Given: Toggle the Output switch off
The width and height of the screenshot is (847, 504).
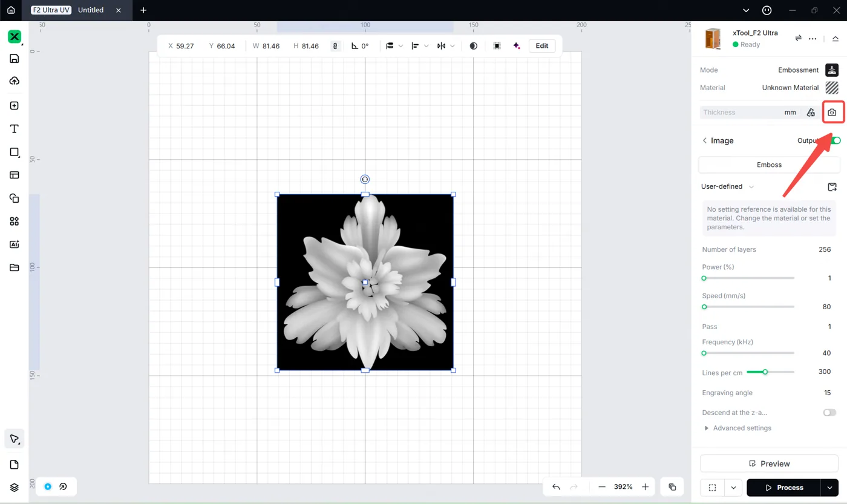Looking at the screenshot, I should coord(836,140).
